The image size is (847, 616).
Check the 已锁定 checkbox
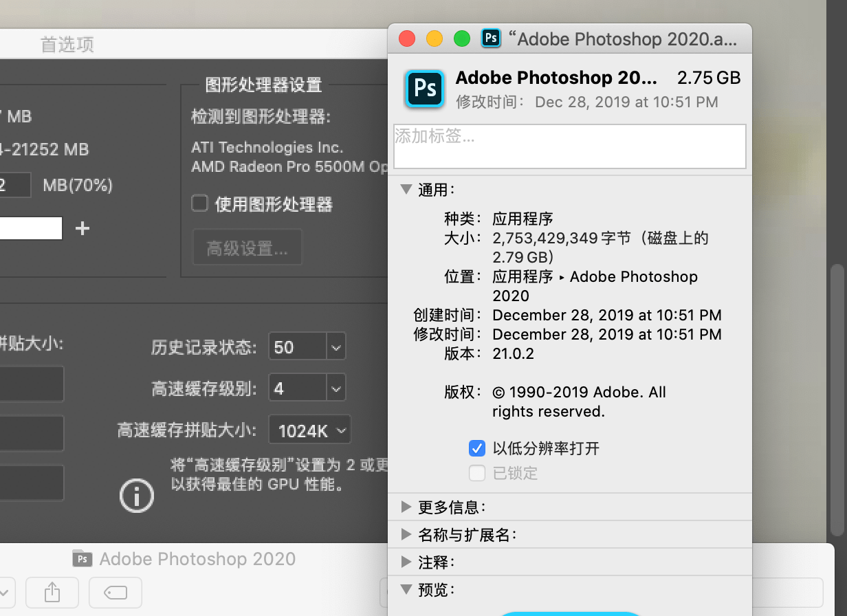(x=476, y=473)
